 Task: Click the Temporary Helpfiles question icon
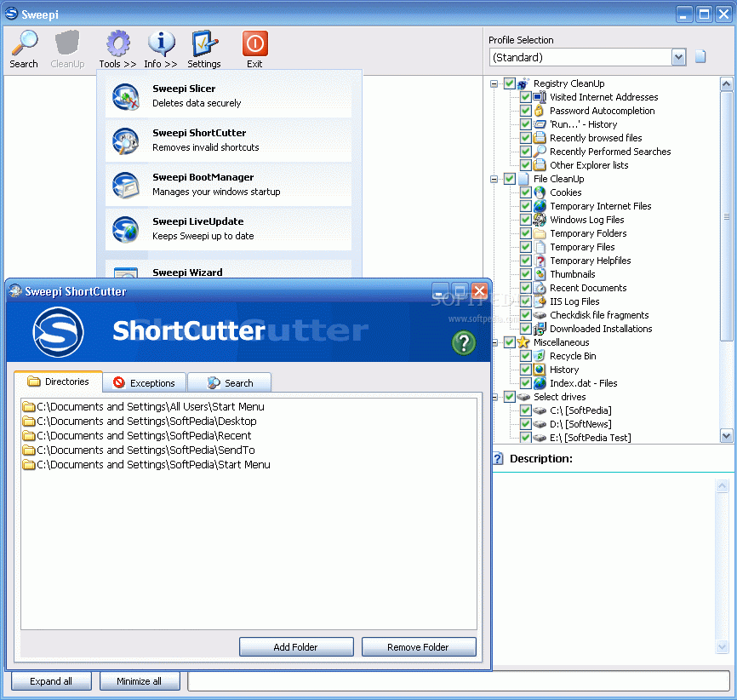click(540, 261)
